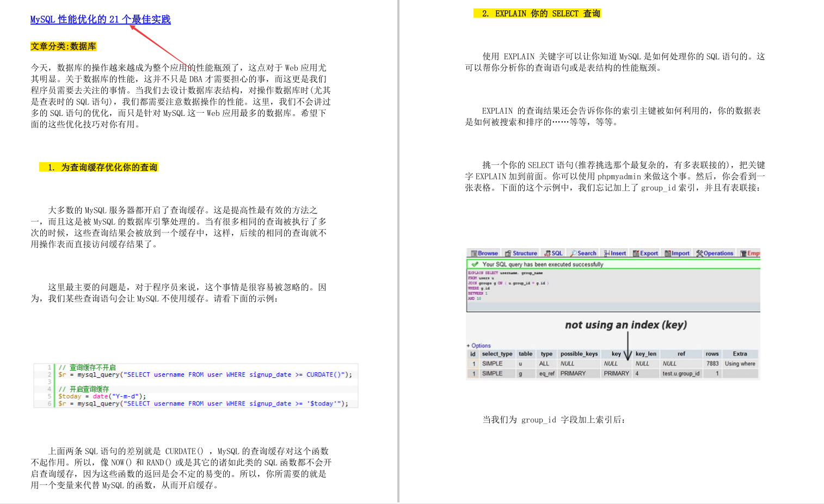The image size is (824, 504).
Task: Select the 'Using where' cell
Action: tap(740, 364)
